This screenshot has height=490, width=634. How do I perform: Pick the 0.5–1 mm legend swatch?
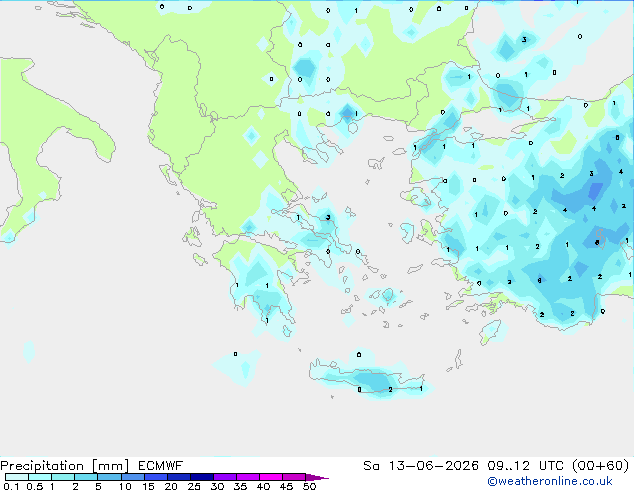(x=40, y=477)
